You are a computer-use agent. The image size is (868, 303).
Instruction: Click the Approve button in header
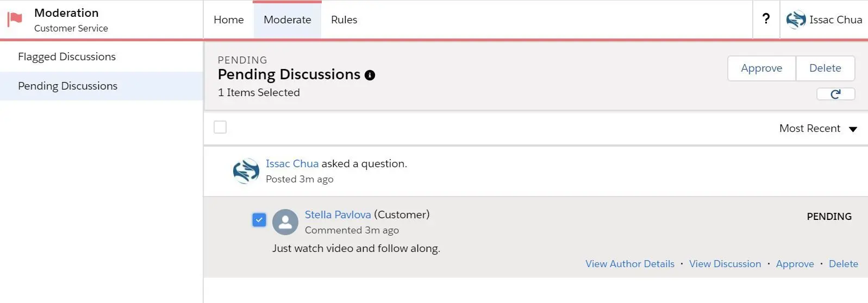[761, 68]
